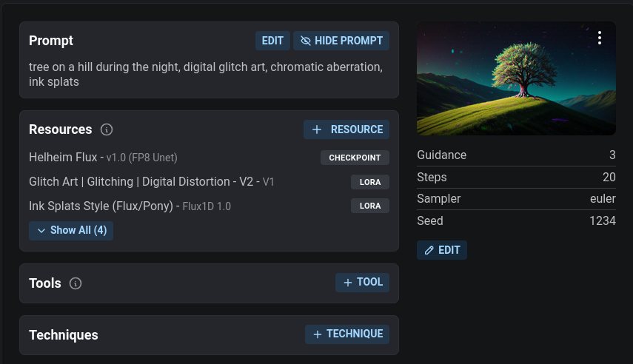Viewport: 633px width, 364px height.
Task: Click the Resources info icon
Action: (107, 129)
